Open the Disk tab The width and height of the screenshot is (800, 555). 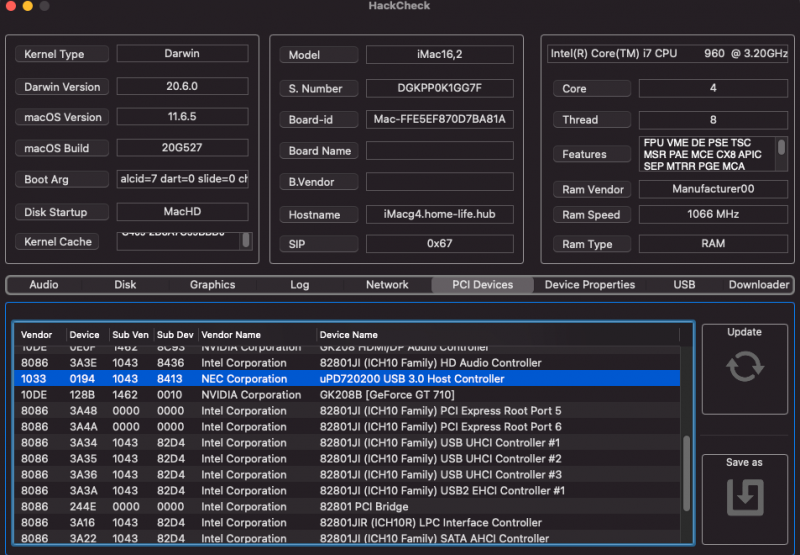point(125,285)
